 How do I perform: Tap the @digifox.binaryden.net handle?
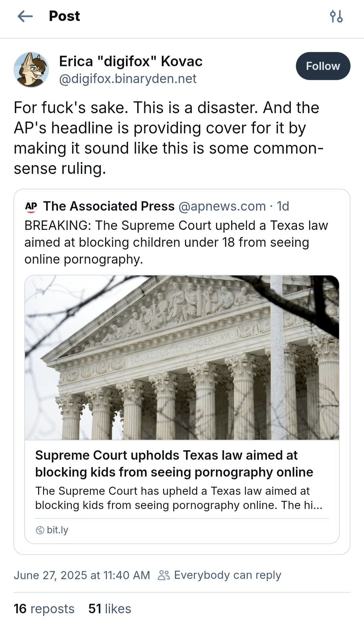point(128,79)
